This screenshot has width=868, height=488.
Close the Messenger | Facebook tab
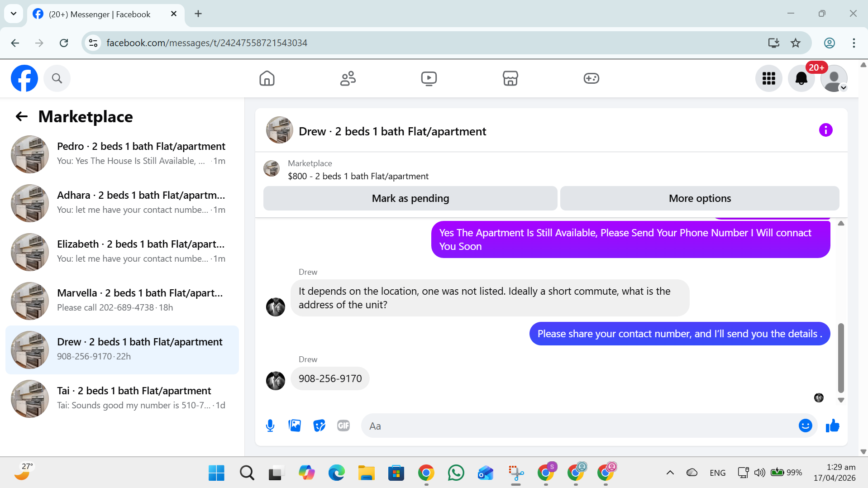pos(174,14)
